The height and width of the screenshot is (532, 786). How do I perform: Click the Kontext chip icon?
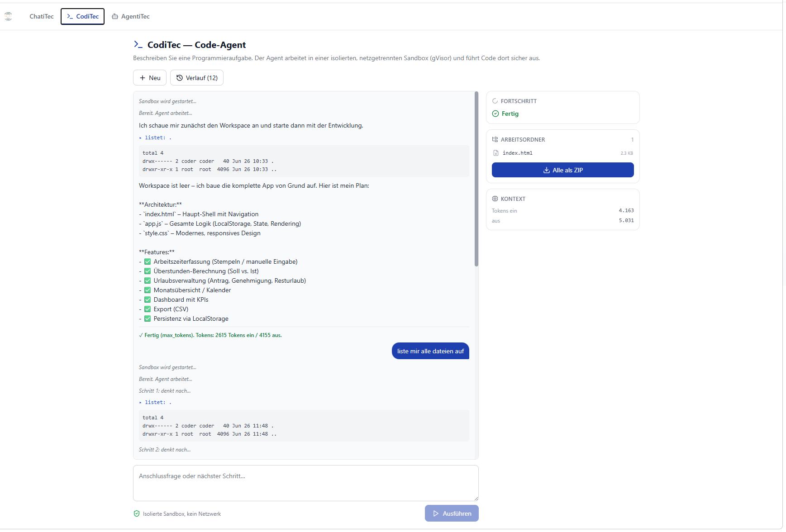coord(495,199)
